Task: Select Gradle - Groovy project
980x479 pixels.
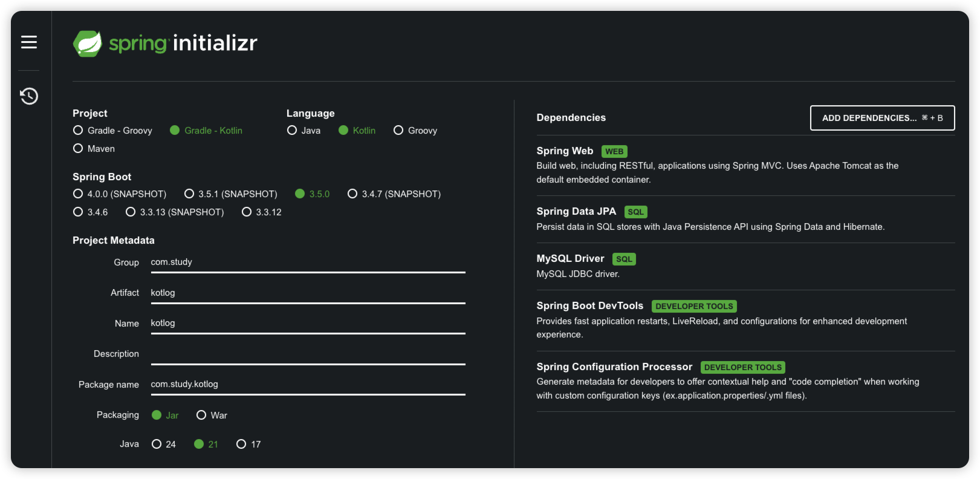Action: (112, 131)
